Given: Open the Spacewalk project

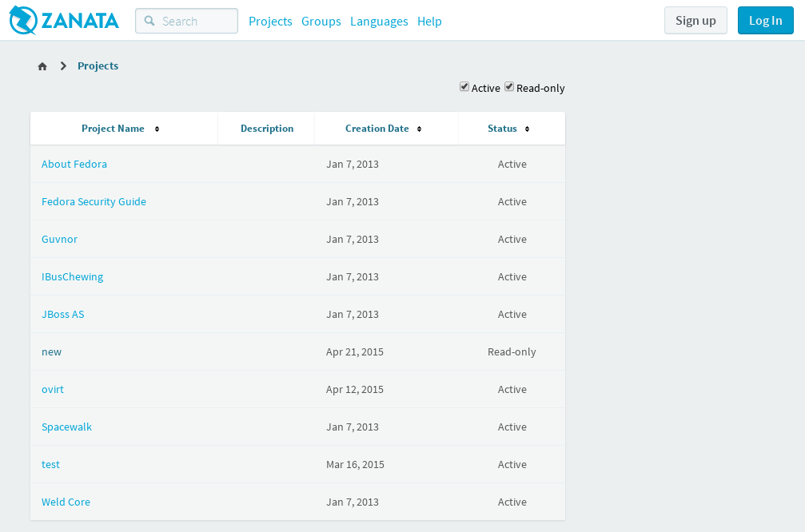Looking at the screenshot, I should pos(66,427).
